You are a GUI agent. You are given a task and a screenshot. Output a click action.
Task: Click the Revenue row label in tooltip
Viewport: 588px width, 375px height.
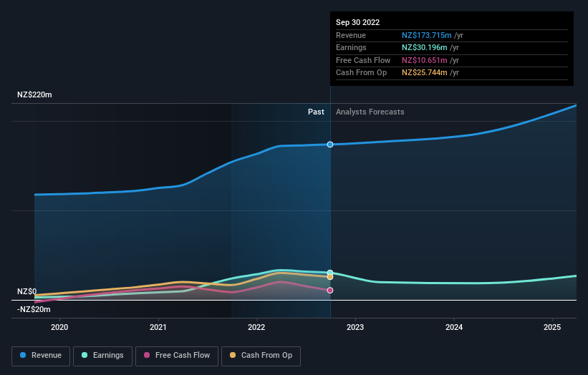pos(351,35)
